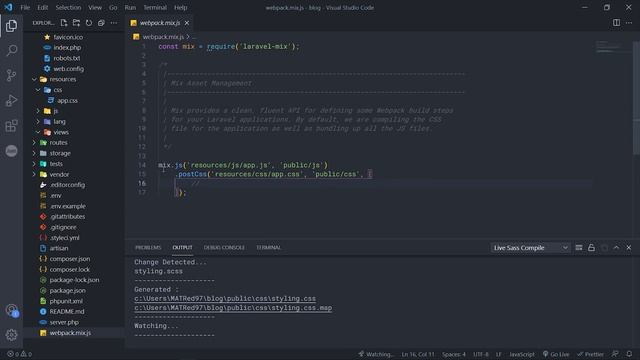Open the Run and Debug view
Screen dimensions: 640x360
click(x=11, y=100)
